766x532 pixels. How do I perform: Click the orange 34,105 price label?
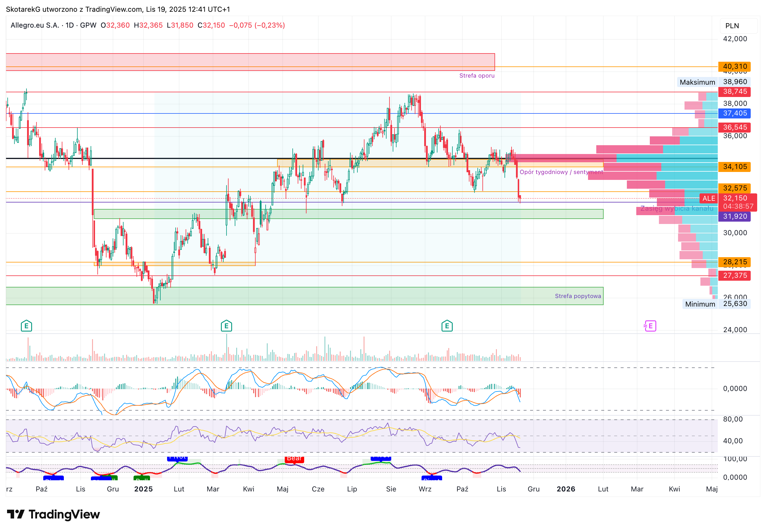734,167
